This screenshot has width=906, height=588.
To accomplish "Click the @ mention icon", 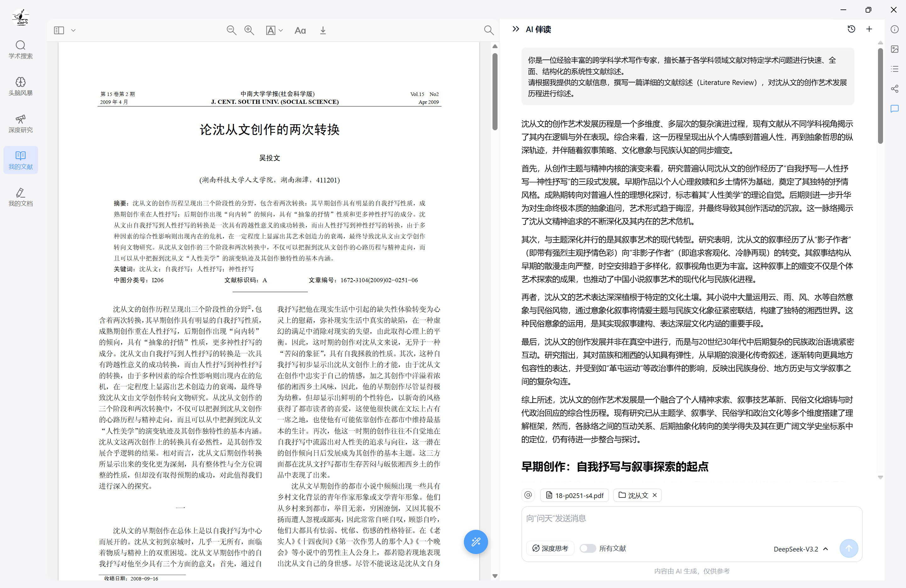I will click(x=528, y=495).
